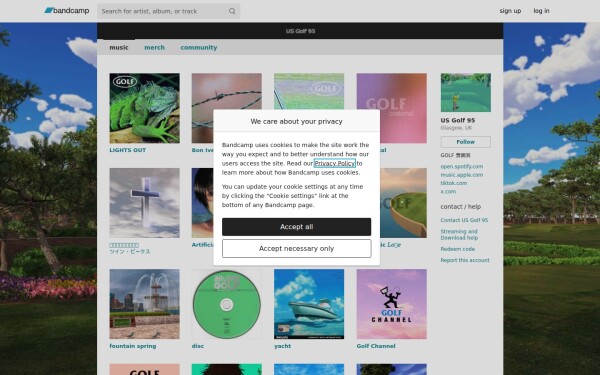Click Contact US Golf 95 link
The width and height of the screenshot is (600, 375).
[x=464, y=220]
